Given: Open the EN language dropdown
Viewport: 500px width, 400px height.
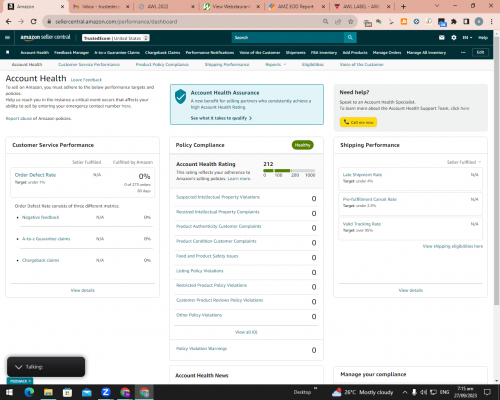Looking at the screenshot, I should (467, 38).
